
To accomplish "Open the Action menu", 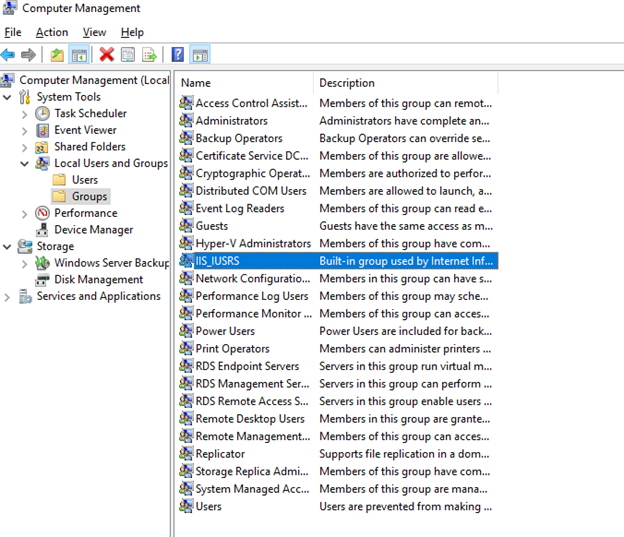I will point(52,32).
